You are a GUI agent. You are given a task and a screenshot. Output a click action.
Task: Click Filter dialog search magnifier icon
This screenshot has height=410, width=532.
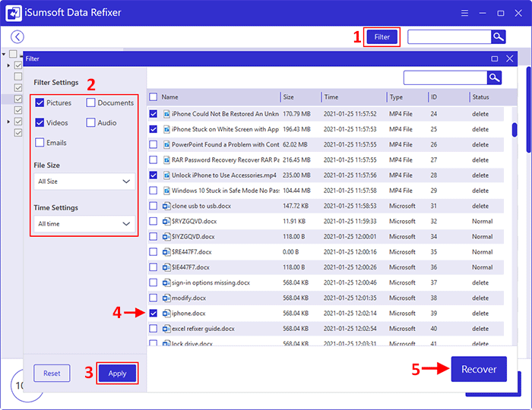(494, 78)
